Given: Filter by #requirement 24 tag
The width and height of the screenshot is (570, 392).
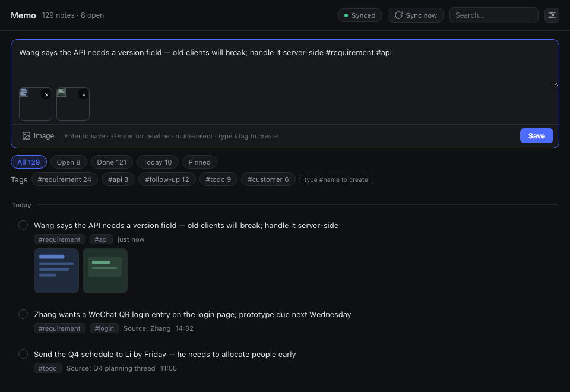Looking at the screenshot, I should pos(64,179).
